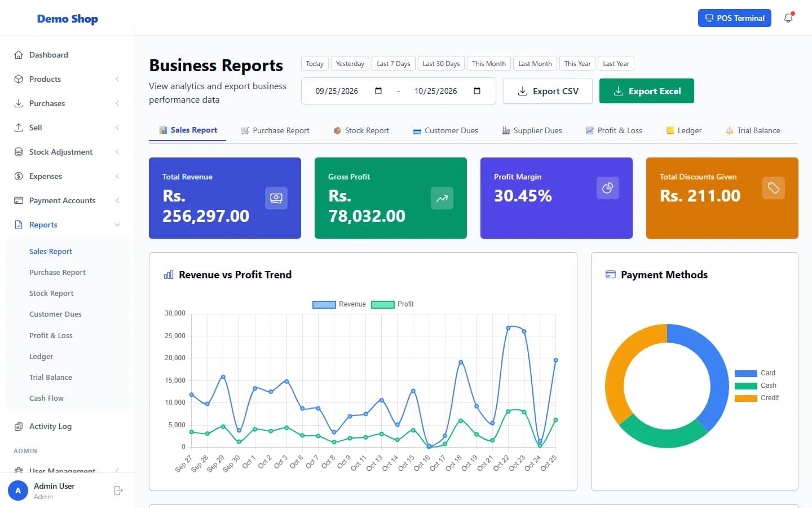Filter reports by This Year
Image resolution: width=812 pixels, height=508 pixels.
point(577,64)
